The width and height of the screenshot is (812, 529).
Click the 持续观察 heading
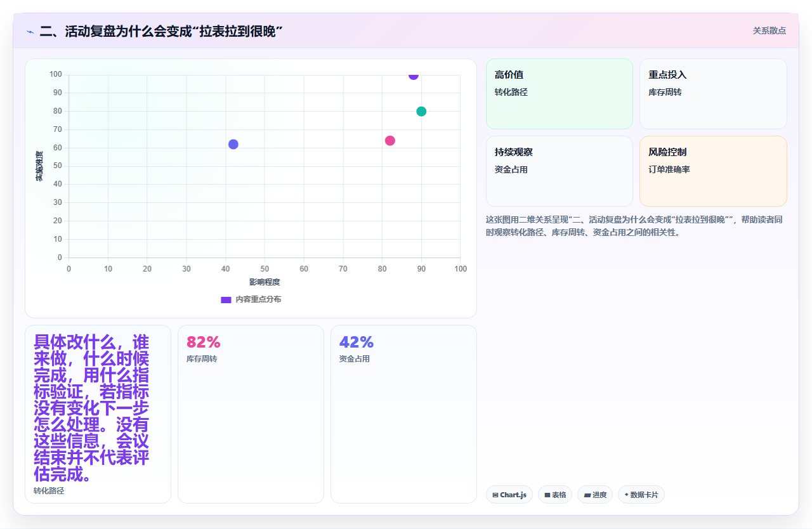[x=514, y=152]
